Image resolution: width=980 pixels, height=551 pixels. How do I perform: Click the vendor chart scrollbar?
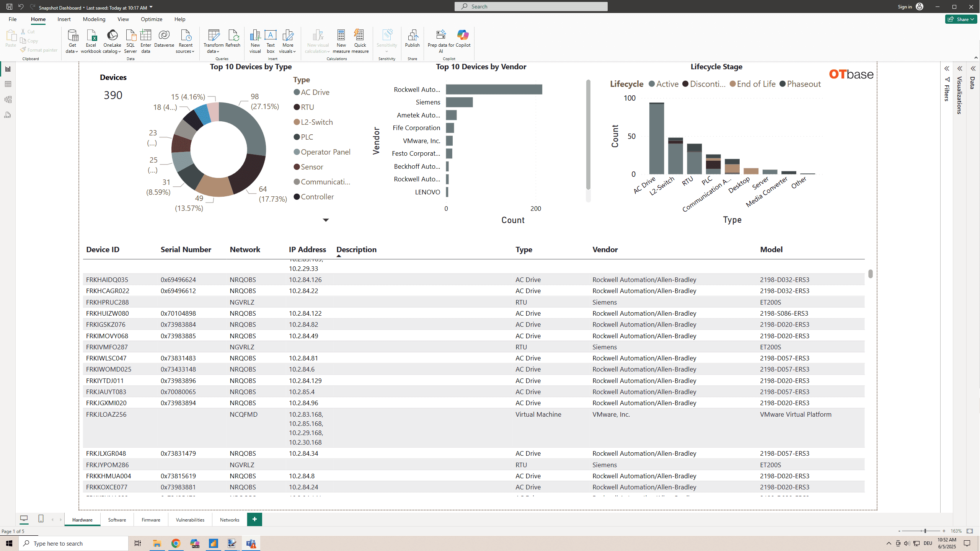[x=588, y=135]
